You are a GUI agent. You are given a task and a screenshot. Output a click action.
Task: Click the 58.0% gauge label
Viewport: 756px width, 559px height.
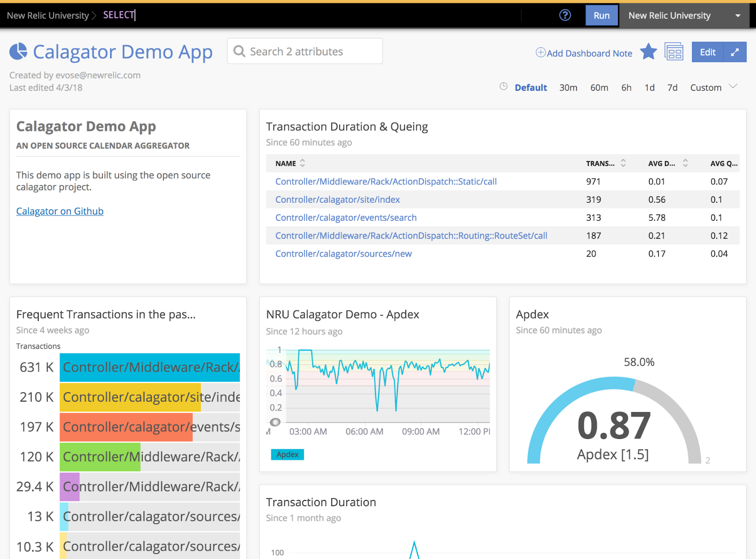tap(639, 362)
